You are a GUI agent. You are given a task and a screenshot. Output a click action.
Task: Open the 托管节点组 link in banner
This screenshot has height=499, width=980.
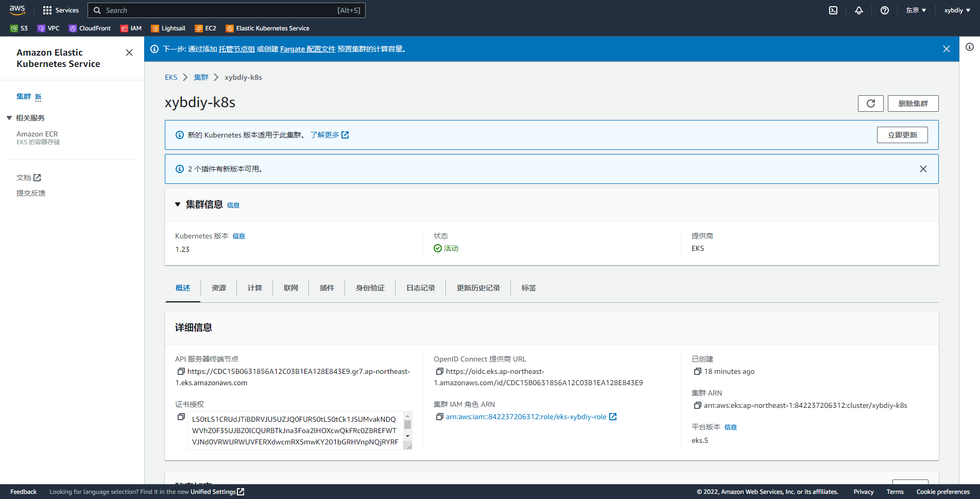(x=237, y=49)
